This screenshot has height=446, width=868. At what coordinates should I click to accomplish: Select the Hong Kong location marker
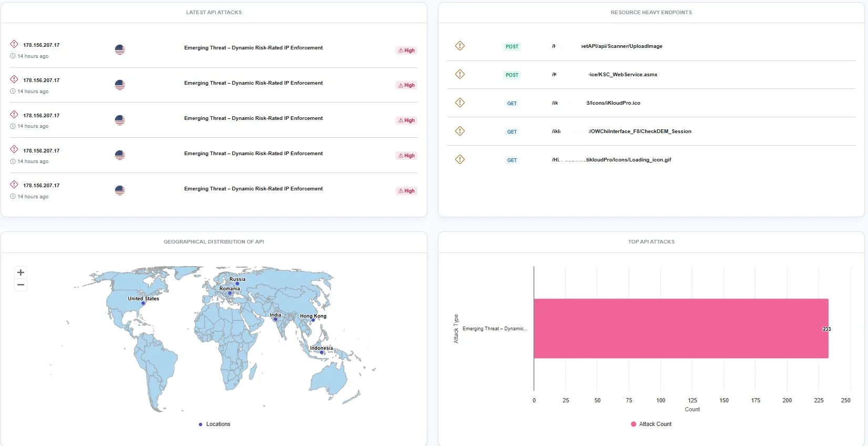coord(313,320)
